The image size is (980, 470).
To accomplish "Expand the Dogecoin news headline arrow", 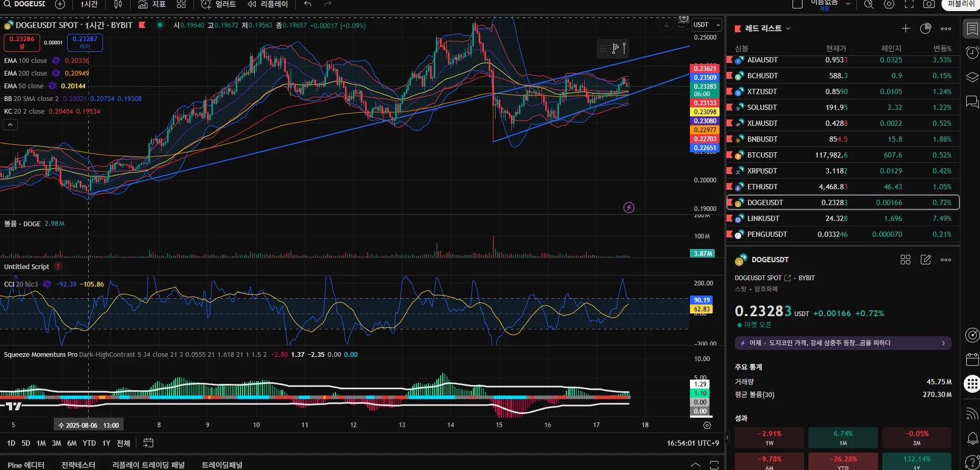I will 944,343.
